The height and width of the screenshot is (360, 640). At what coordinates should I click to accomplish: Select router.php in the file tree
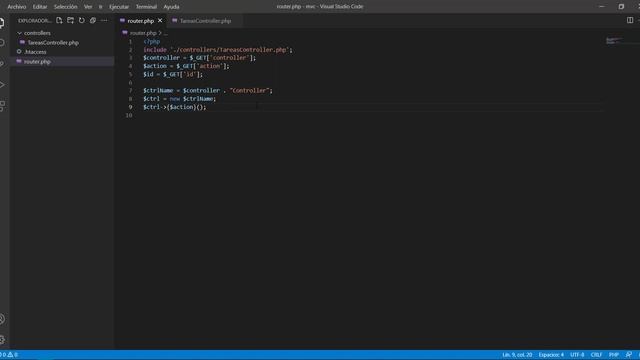[37, 62]
